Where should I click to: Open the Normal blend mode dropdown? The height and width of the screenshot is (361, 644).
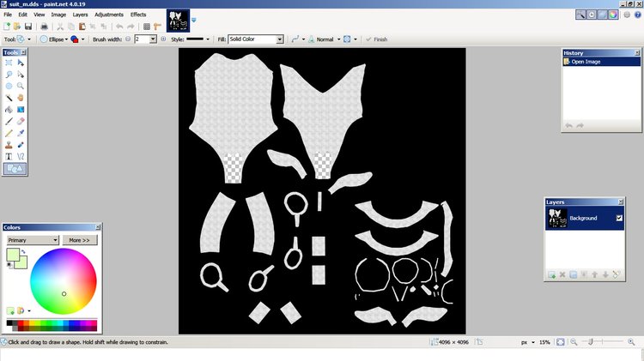[339, 39]
